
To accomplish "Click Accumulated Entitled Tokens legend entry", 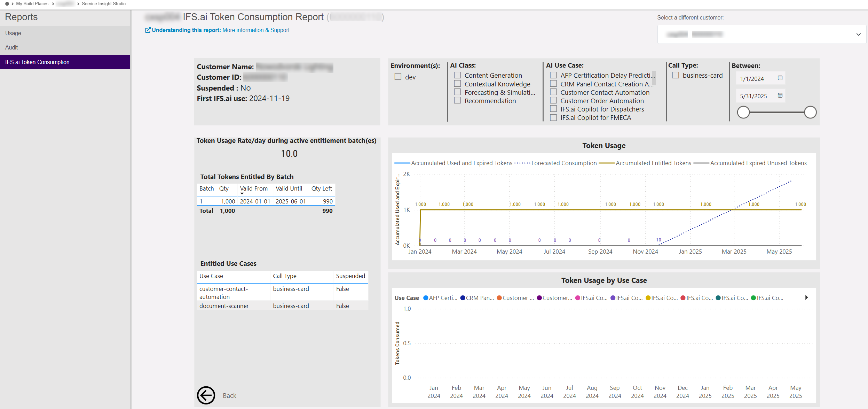I will click(x=645, y=163).
